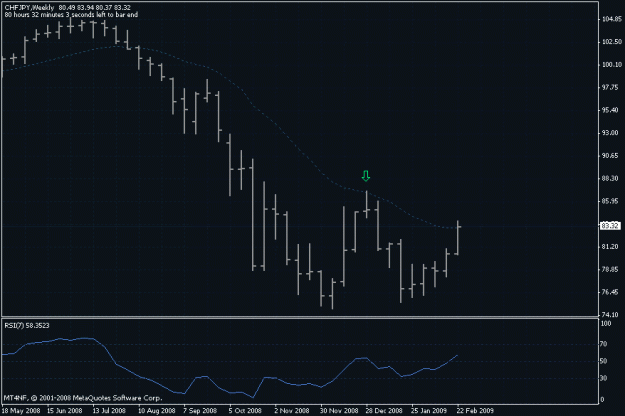Click the RSI level 30 label

pos(604,378)
